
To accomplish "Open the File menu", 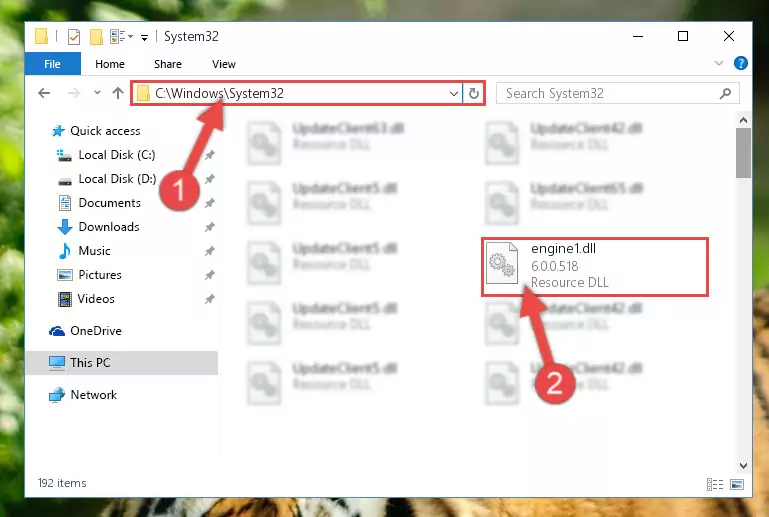I will (52, 64).
